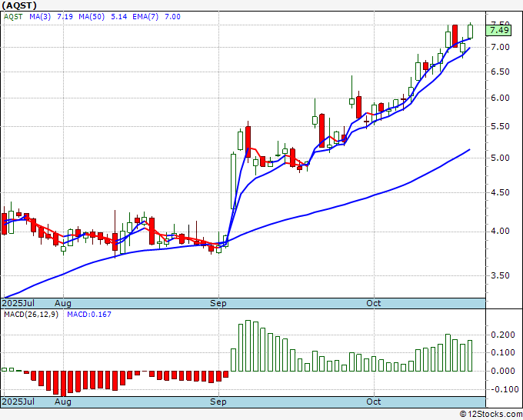Click the EMA(7) value 7.00
This screenshot has width=523, height=420.
(172, 17)
